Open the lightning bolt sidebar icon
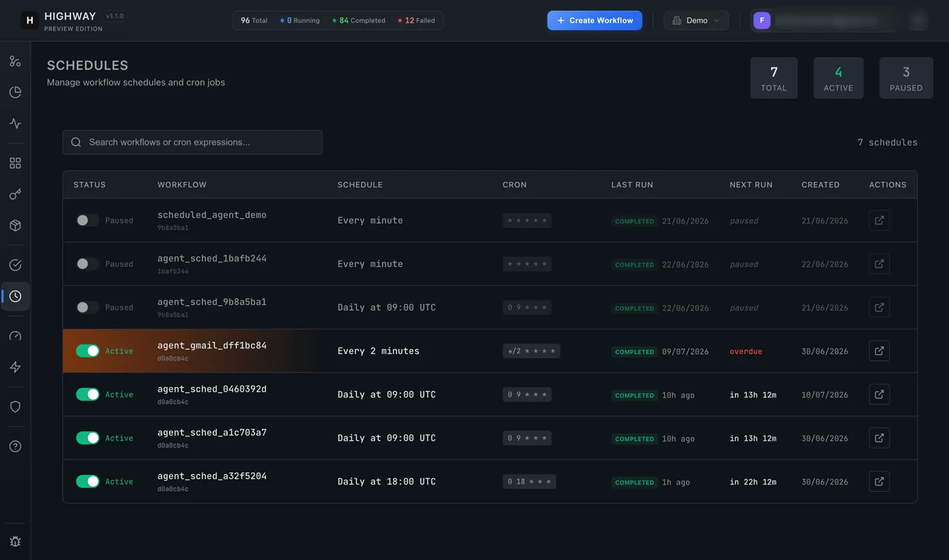Viewport: 949px width, 560px height. click(15, 367)
